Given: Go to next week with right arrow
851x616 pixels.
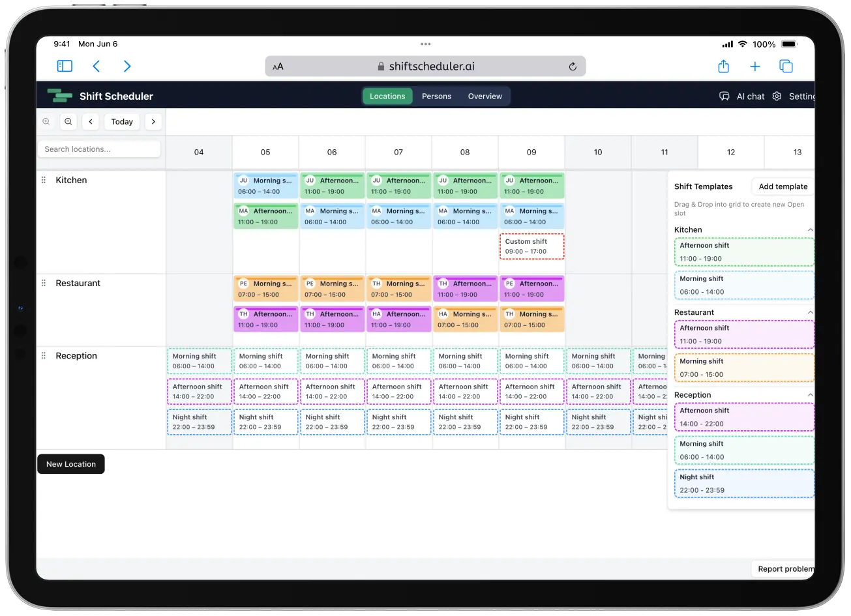Looking at the screenshot, I should click(153, 121).
